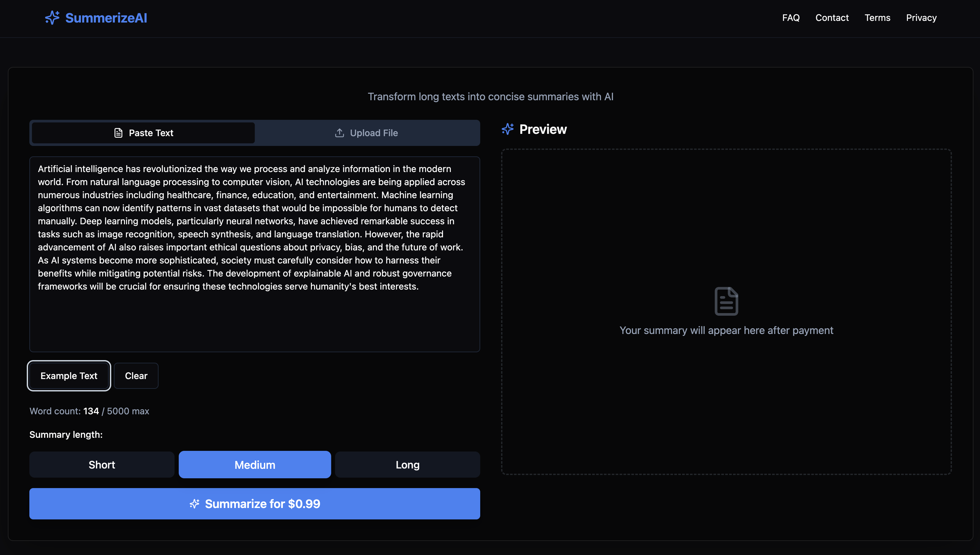Click the sparkle icon on Summarize button
The height and width of the screenshot is (555, 980).
pyautogui.click(x=195, y=504)
